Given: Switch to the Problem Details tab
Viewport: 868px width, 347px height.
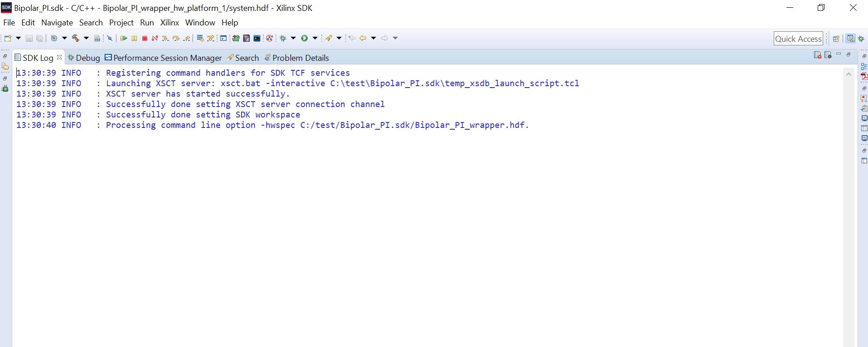Looking at the screenshot, I should coord(297,58).
